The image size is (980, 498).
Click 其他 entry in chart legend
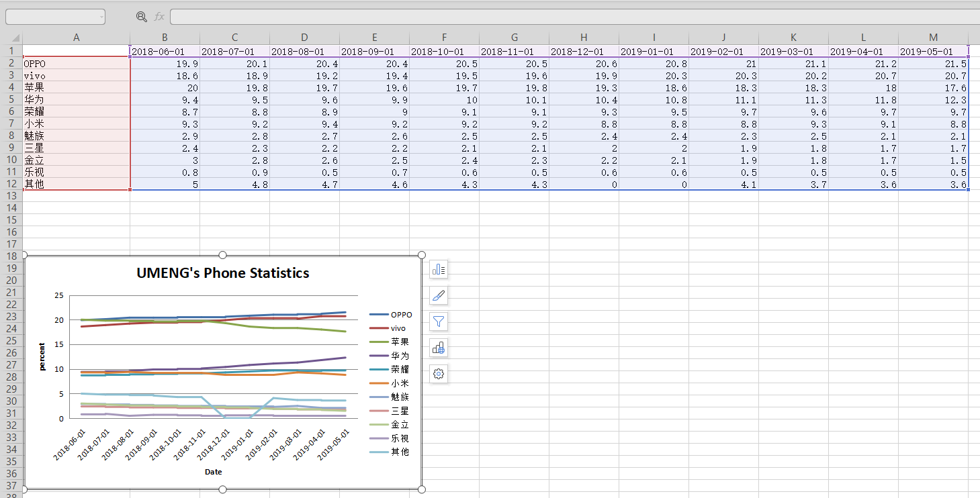[x=390, y=452]
